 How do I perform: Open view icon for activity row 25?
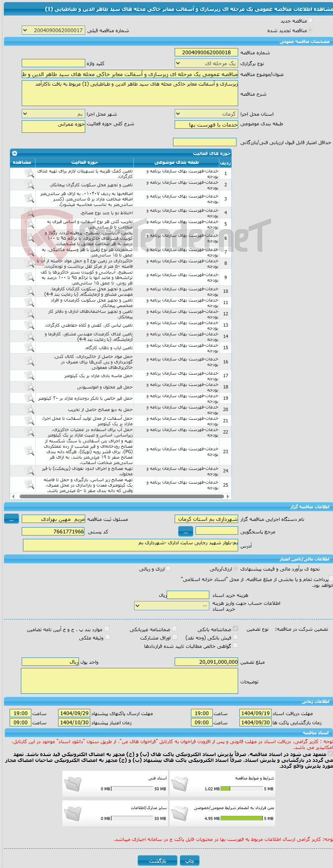tap(29, 485)
